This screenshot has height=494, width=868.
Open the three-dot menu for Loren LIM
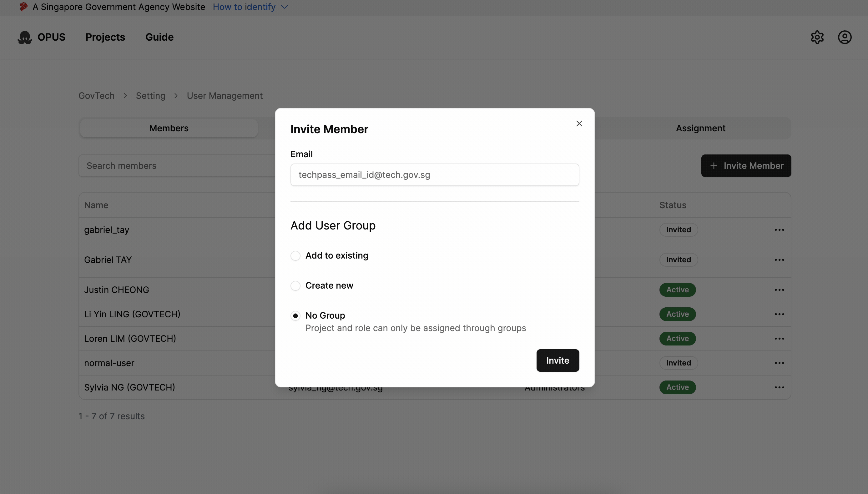pos(779,339)
